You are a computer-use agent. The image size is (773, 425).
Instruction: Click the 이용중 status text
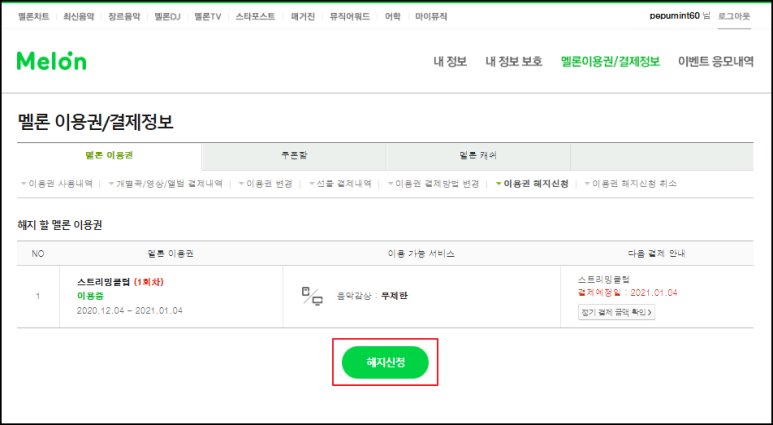(x=90, y=296)
